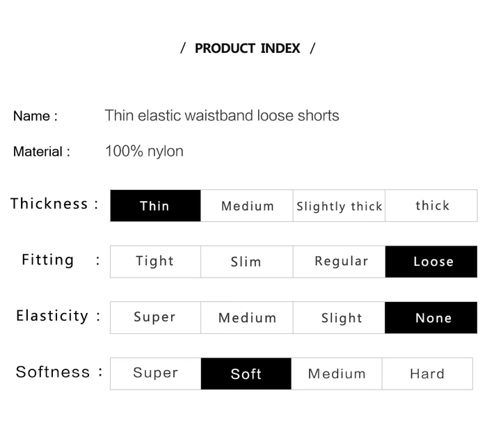Choose Super in the Softness row
487x448 pixels.
(155, 374)
